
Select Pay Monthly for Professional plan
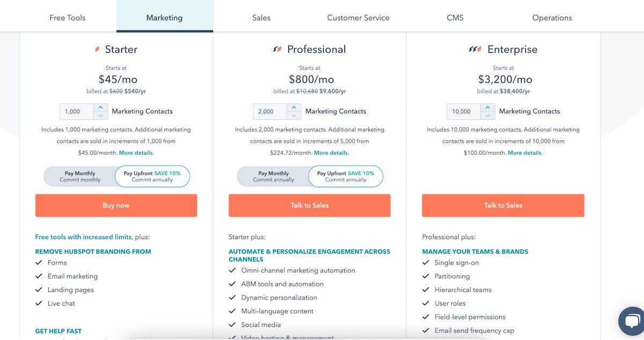click(x=273, y=177)
